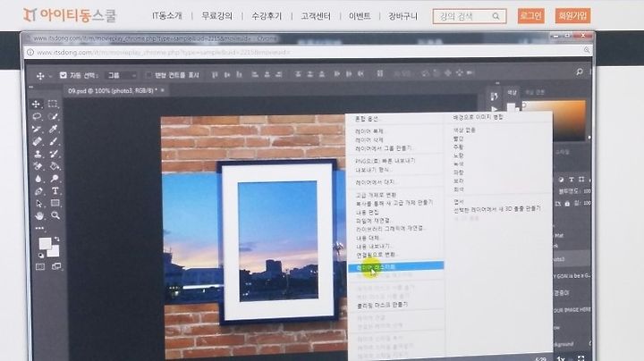Change screen mode icon in toolbox
This screenshot has width=644, height=361.
pyautogui.click(x=56, y=266)
